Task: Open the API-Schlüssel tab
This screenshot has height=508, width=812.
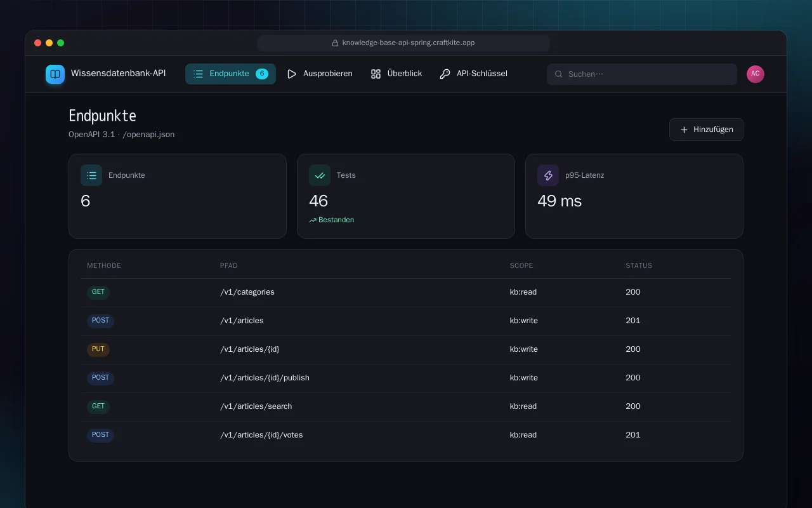Action: click(474, 74)
